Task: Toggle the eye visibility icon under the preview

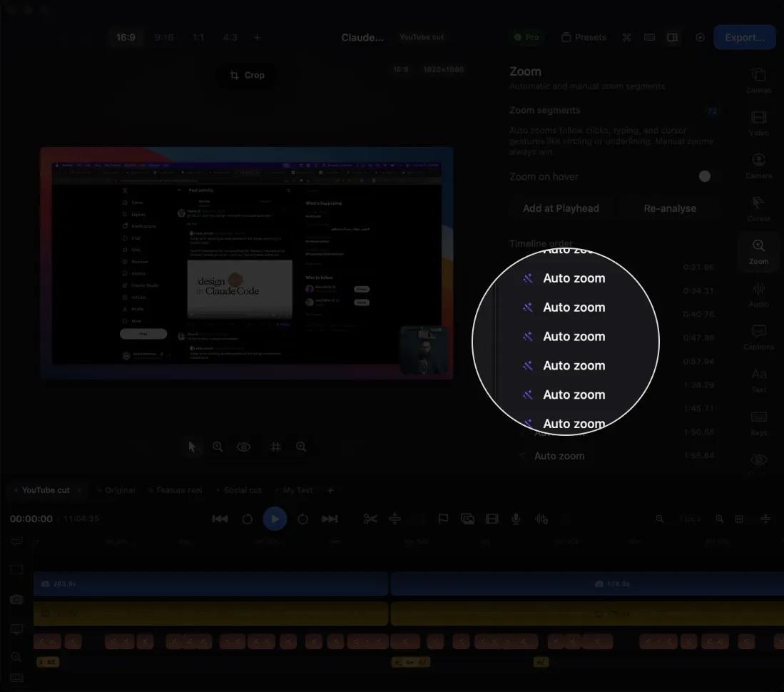Action: pos(243,447)
